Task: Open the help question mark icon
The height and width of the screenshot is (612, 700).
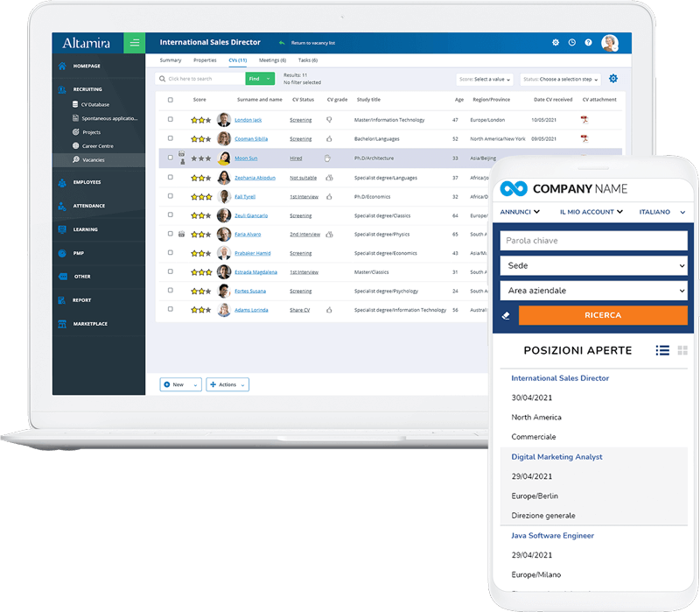Action: [x=588, y=42]
